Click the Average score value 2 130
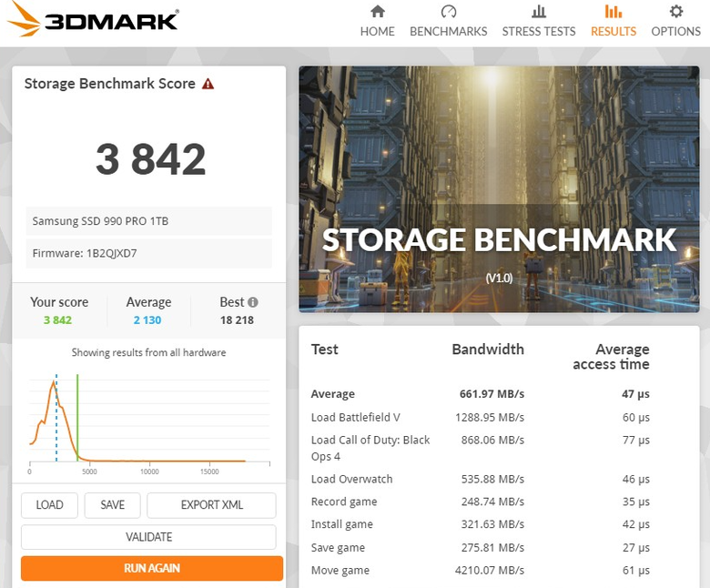Image resolution: width=710 pixels, height=588 pixels. pos(147,320)
